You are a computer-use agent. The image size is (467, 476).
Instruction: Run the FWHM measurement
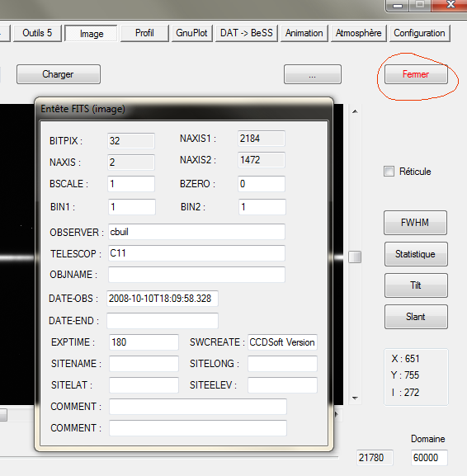[415, 223]
